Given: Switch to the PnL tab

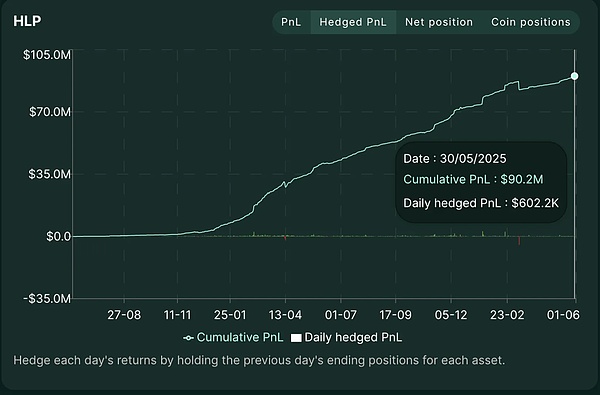Looking at the screenshot, I should [x=291, y=22].
